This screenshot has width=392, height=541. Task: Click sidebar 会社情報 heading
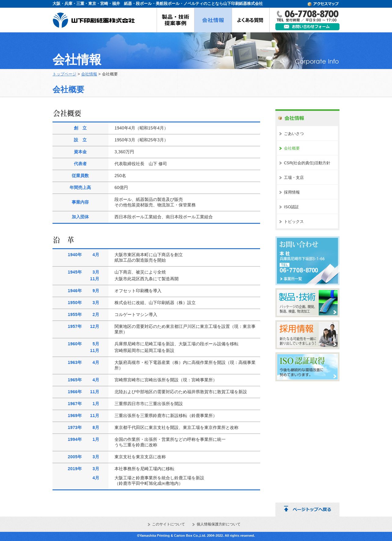coord(294,118)
